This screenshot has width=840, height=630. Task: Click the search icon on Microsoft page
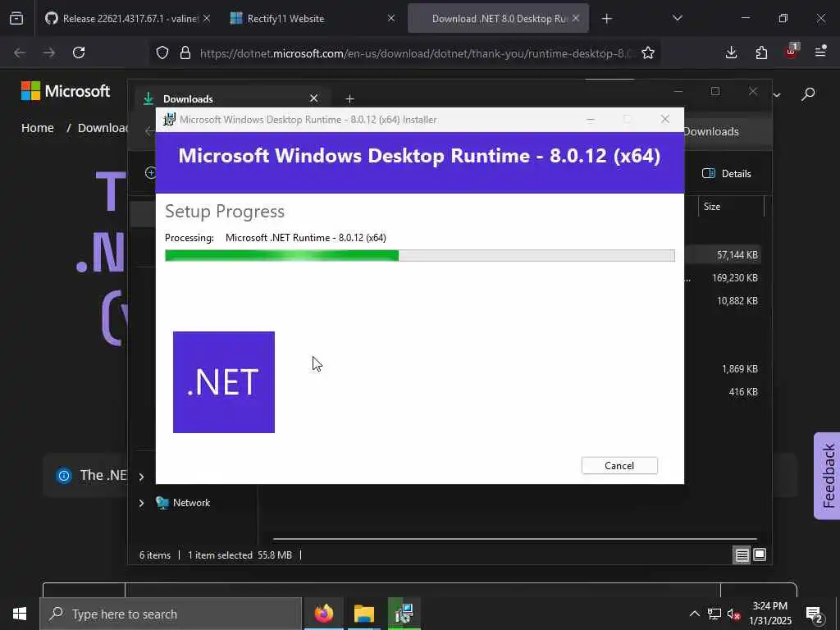808,94
